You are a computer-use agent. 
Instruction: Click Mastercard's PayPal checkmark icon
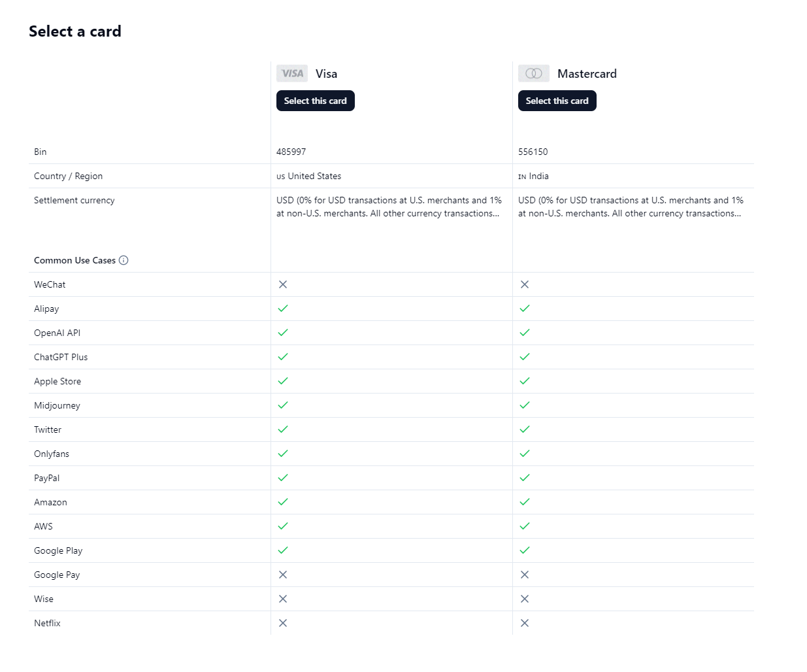click(525, 478)
